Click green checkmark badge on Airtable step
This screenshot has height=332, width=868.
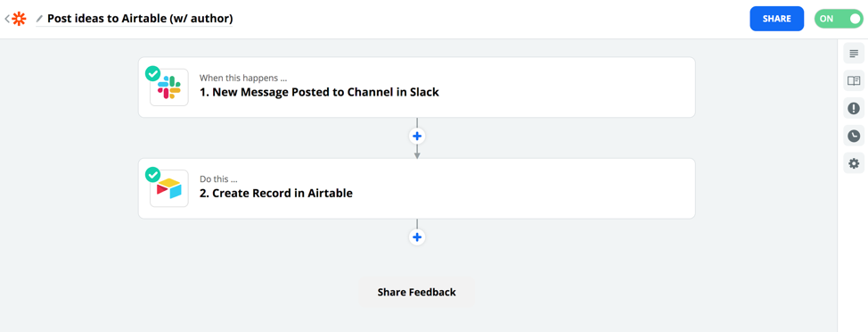point(152,175)
